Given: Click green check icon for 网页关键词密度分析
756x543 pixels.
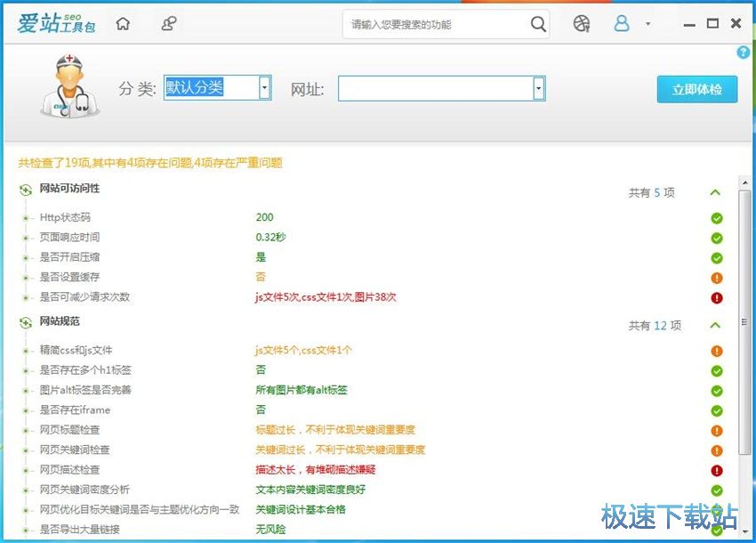Looking at the screenshot, I should pyautogui.click(x=717, y=490).
